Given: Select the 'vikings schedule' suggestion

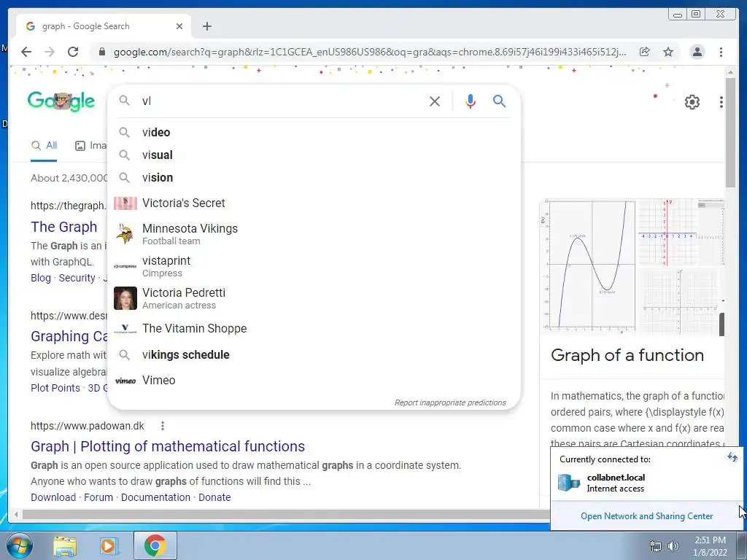Looking at the screenshot, I should pyautogui.click(x=314, y=355).
